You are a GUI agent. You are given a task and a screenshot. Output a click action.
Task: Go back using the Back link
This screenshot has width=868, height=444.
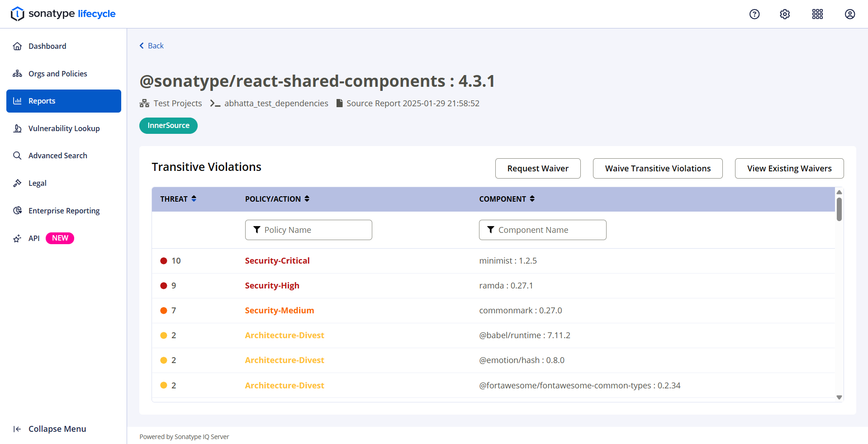152,46
